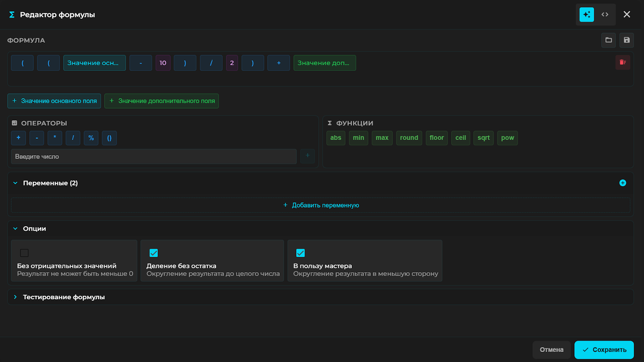Image resolution: width=644 pixels, height=362 pixels.
Task: Click the disabled add number plus button
Action: (308, 157)
